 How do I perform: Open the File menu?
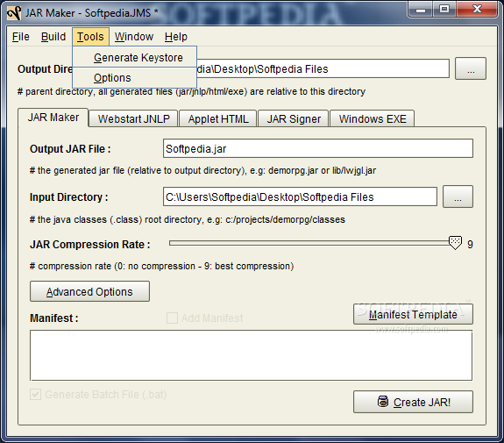tap(20, 37)
